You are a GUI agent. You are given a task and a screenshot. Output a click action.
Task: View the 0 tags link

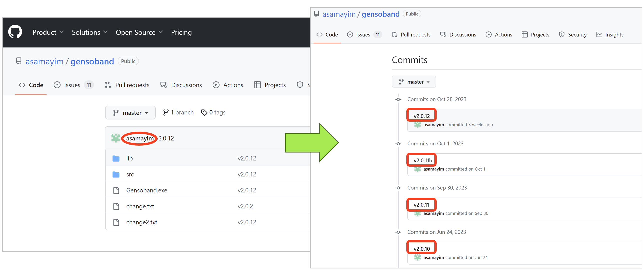[x=213, y=112]
